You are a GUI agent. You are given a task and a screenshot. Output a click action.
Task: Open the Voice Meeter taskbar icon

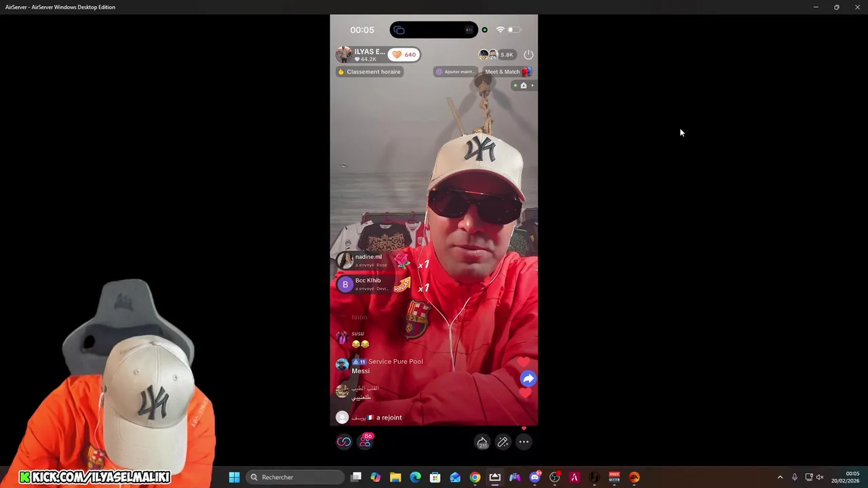click(614, 477)
